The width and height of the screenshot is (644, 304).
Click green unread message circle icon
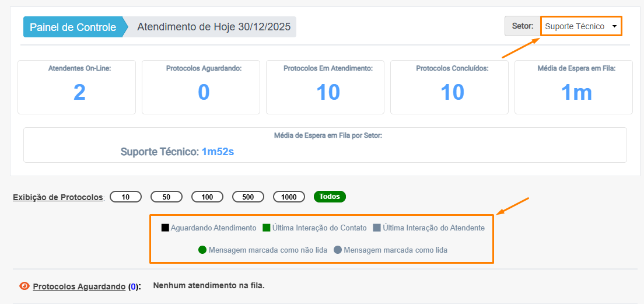click(202, 250)
